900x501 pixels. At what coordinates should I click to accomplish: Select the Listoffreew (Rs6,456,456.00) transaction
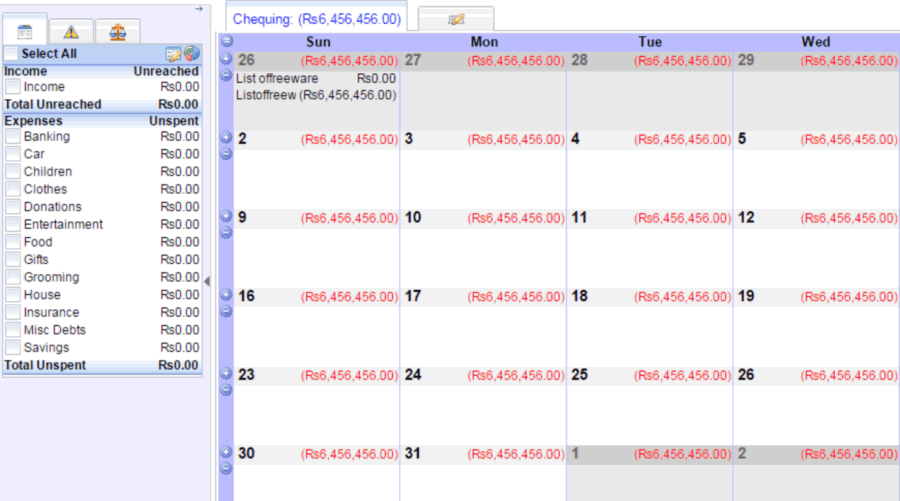click(x=316, y=95)
